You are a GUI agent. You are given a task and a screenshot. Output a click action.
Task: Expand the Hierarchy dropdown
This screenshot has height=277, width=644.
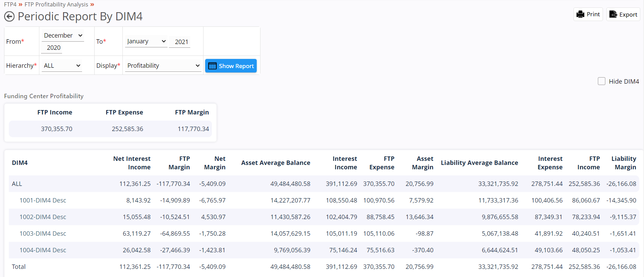62,66
